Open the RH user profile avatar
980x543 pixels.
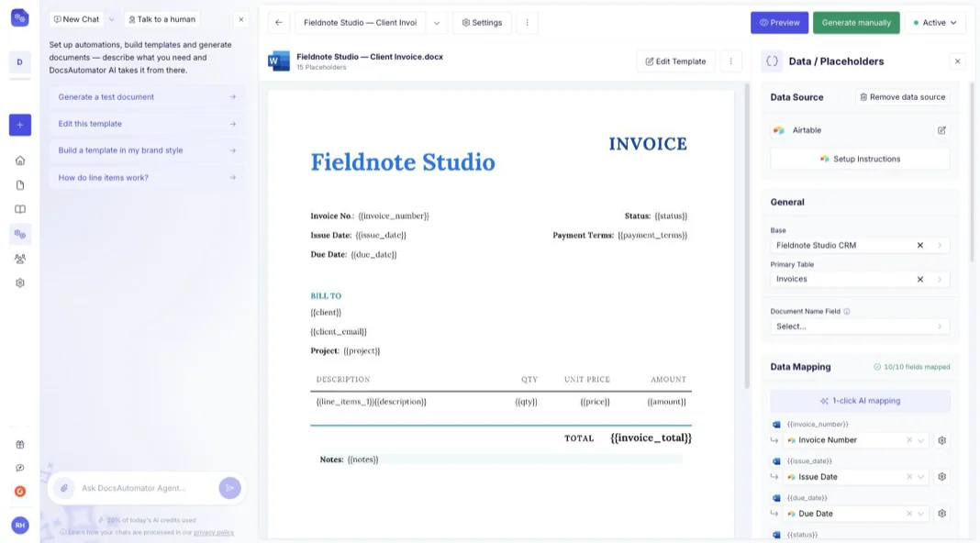(20, 526)
